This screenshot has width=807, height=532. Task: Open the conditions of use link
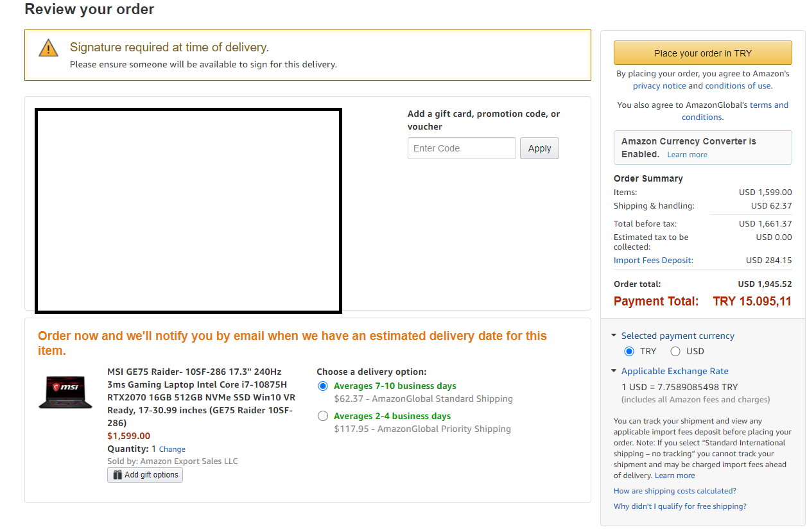pos(738,86)
